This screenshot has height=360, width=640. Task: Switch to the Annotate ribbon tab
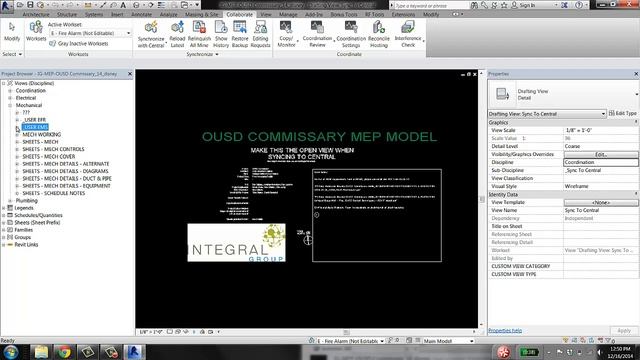click(141, 14)
